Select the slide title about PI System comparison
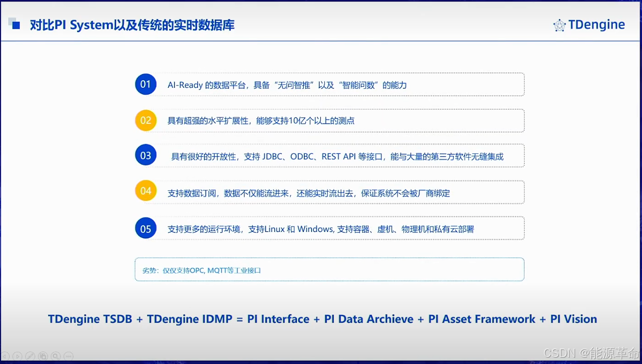 tap(132, 25)
